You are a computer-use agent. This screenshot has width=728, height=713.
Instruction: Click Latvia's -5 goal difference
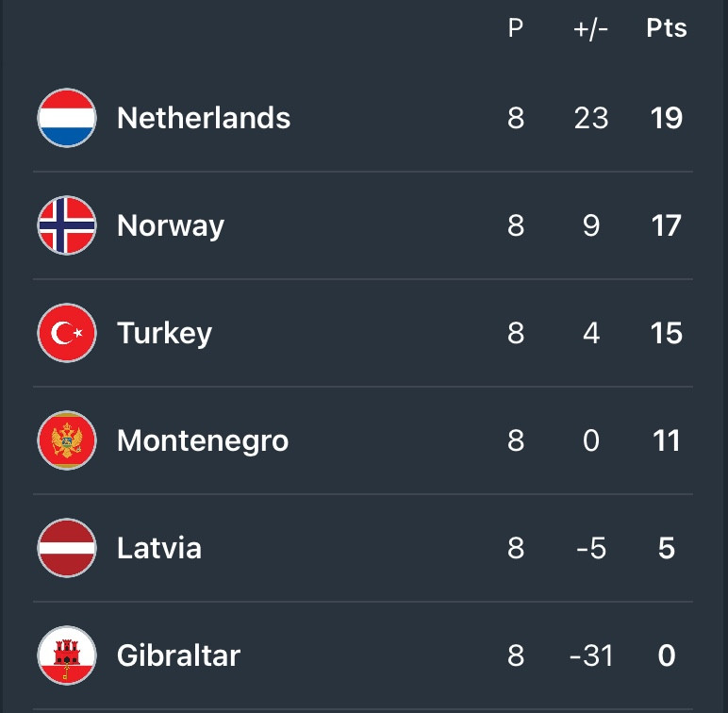point(591,548)
